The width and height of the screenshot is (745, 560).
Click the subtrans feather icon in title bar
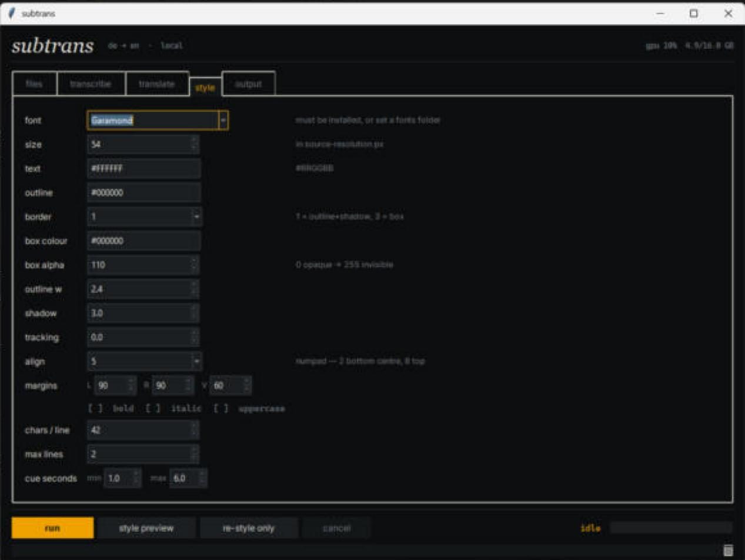point(12,14)
